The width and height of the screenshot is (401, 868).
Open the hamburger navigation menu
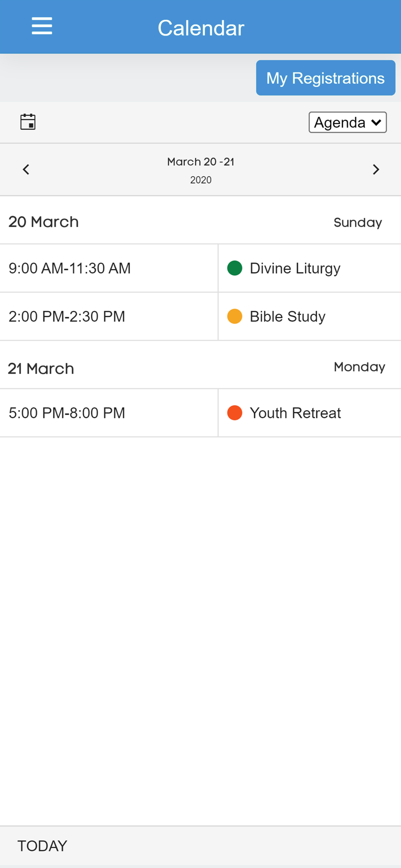[42, 26]
